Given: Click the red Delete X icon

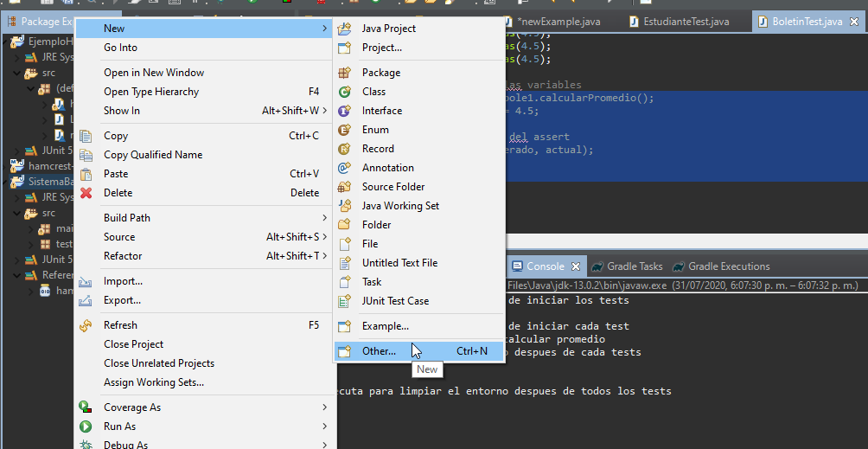Looking at the screenshot, I should (x=86, y=193).
